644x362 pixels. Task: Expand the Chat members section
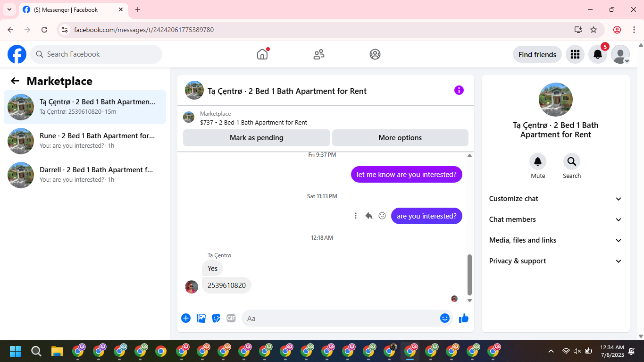pyautogui.click(x=556, y=219)
